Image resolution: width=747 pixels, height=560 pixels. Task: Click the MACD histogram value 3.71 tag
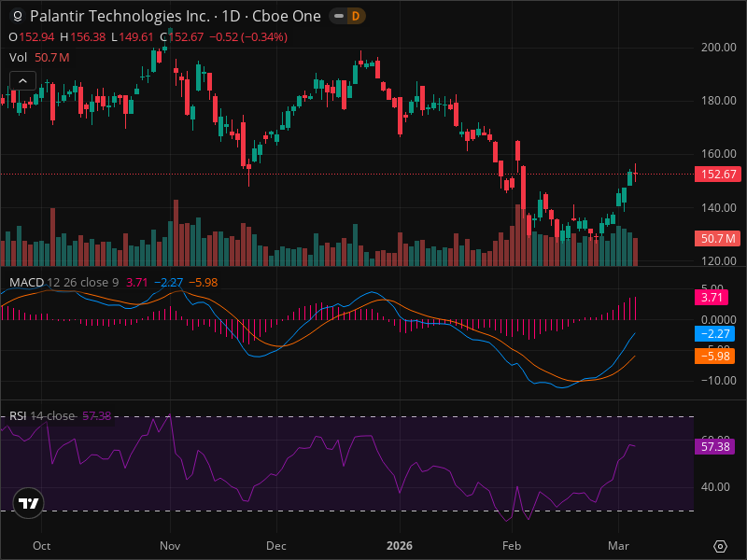coord(712,298)
